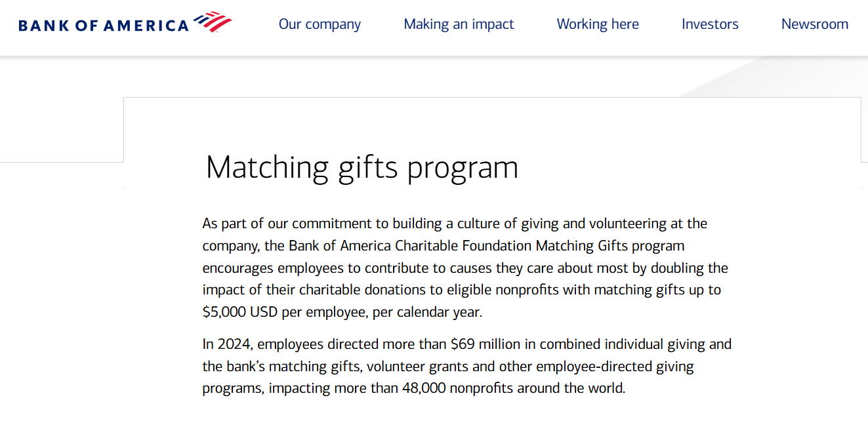
Task: Click the 2024 giving statistics paragraph
Action: pos(466,366)
